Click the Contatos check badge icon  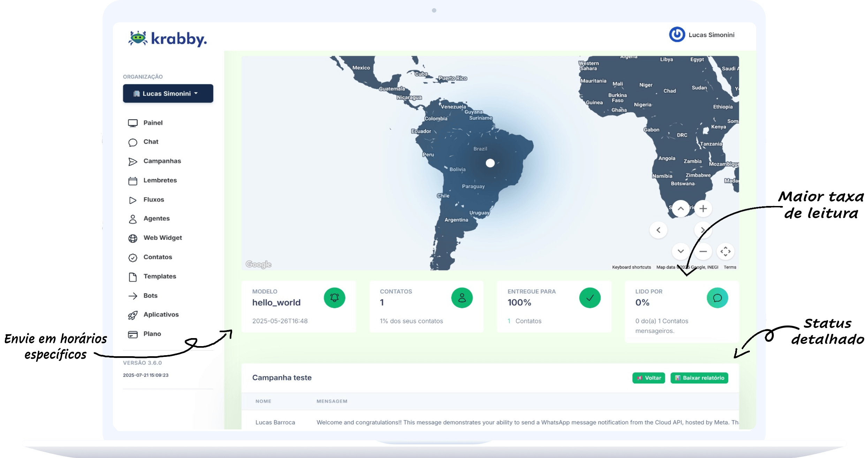click(133, 258)
